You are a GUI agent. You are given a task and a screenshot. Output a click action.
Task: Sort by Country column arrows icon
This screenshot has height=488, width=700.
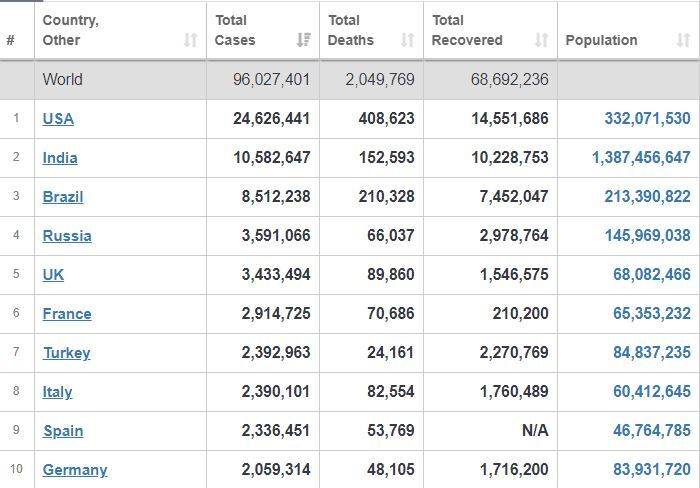191,40
